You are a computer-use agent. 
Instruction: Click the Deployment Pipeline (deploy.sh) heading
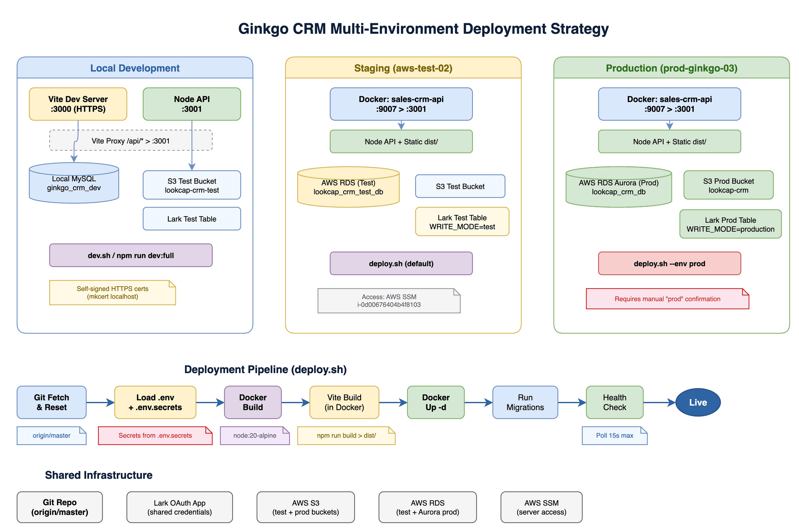266,369
